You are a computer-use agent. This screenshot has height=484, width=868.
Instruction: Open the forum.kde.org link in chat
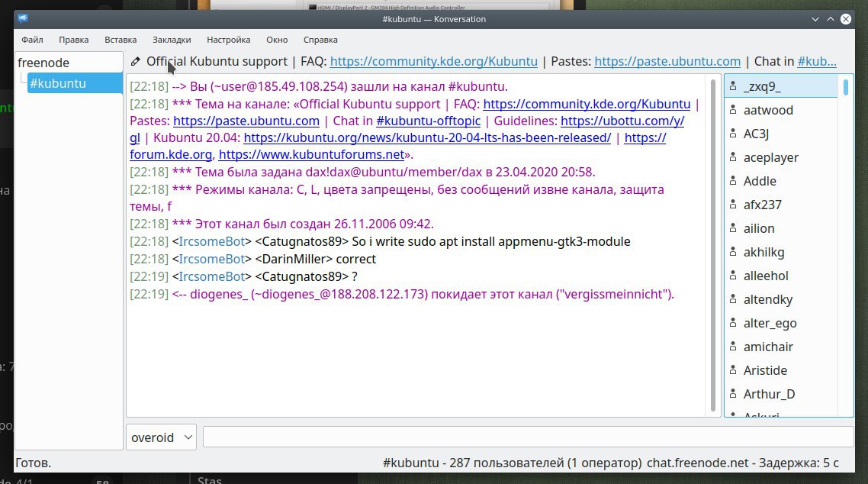(171, 154)
